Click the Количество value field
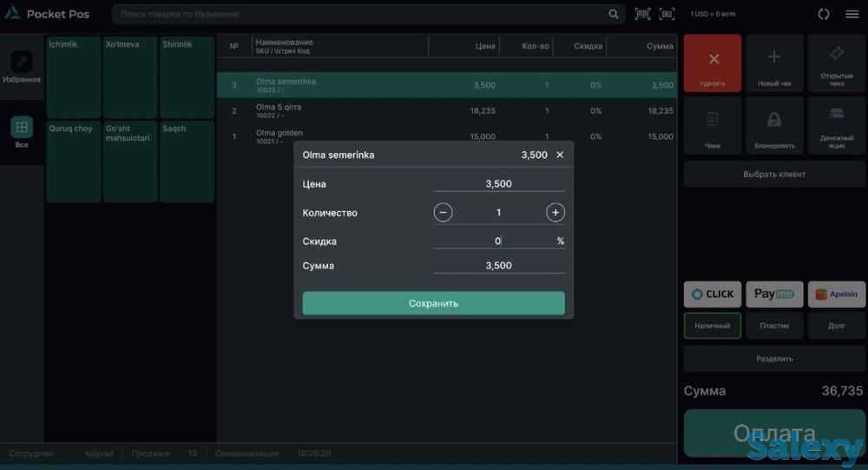868x470 pixels. [499, 212]
